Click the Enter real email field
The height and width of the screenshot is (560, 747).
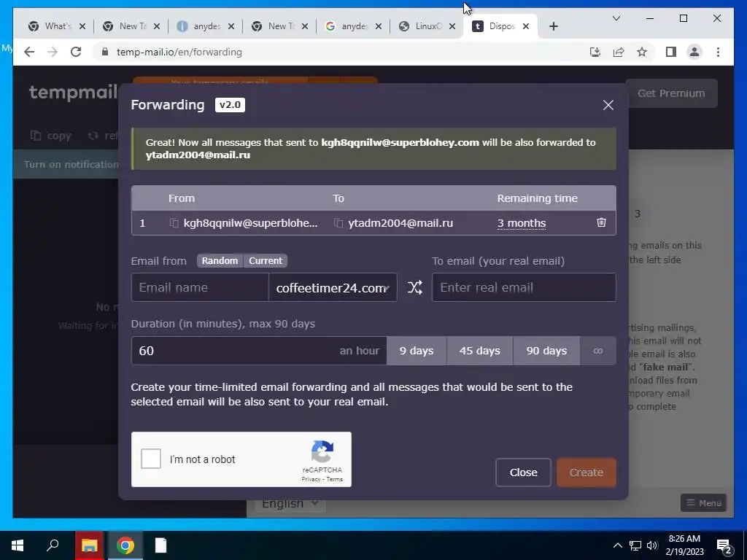coord(524,287)
